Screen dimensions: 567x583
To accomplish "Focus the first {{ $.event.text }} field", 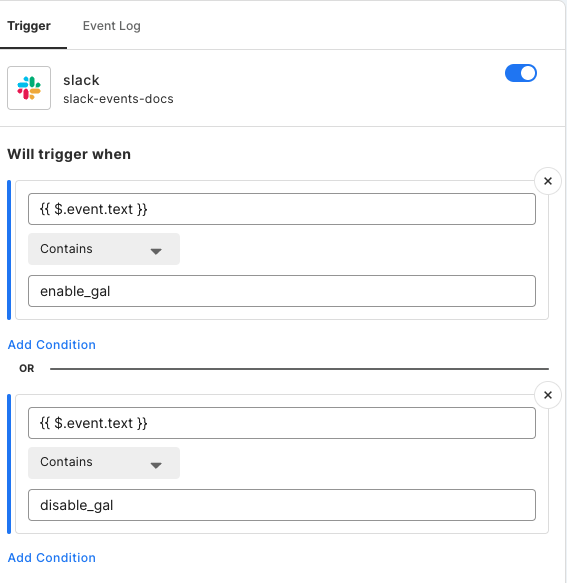I will (x=282, y=209).
